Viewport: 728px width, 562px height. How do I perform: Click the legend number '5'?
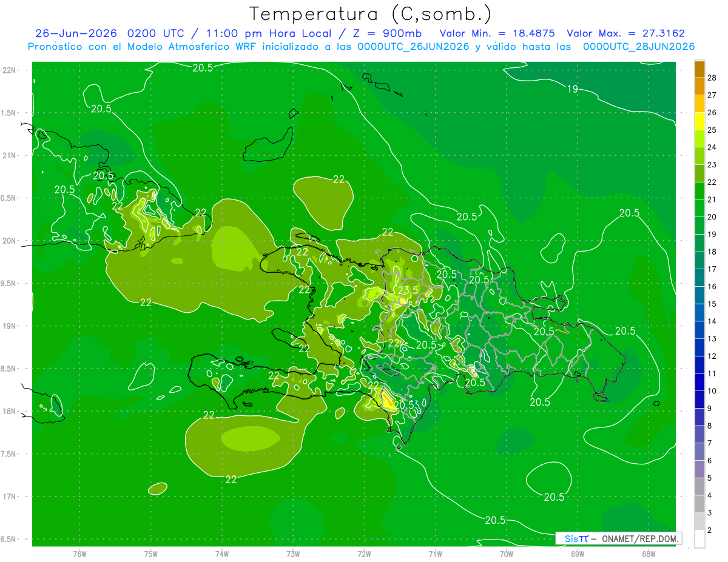pyautogui.click(x=710, y=478)
